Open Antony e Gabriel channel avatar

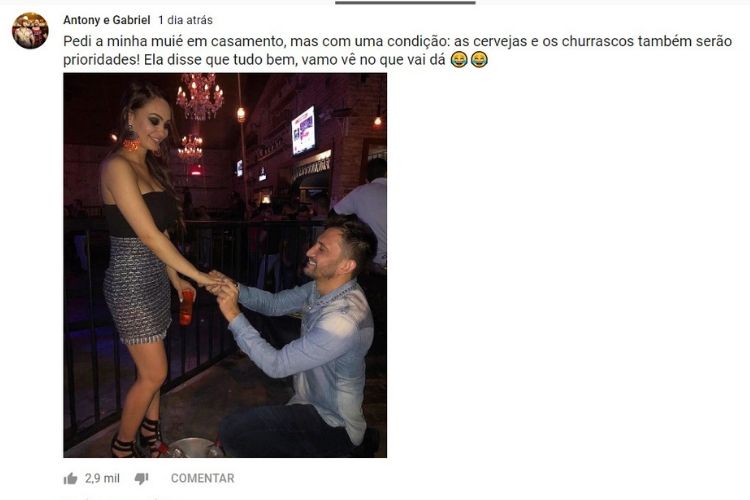pyautogui.click(x=30, y=31)
